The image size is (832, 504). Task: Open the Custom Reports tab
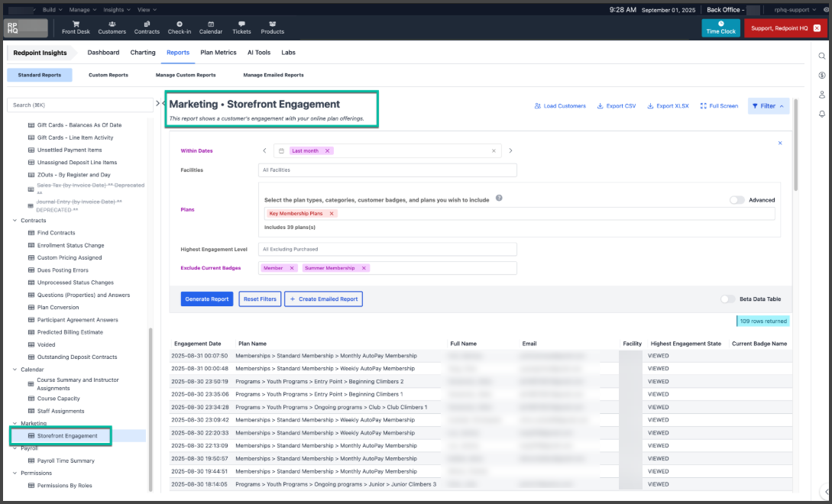click(108, 75)
